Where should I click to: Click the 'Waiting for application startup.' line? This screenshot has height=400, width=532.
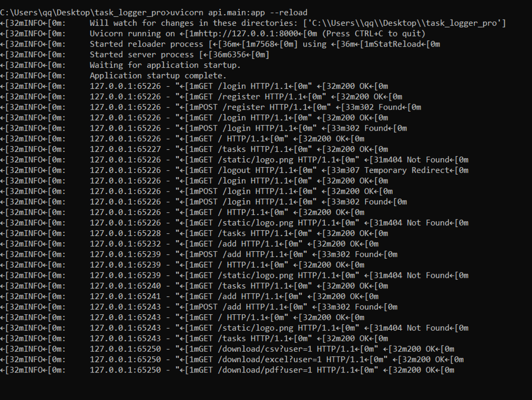coord(165,65)
